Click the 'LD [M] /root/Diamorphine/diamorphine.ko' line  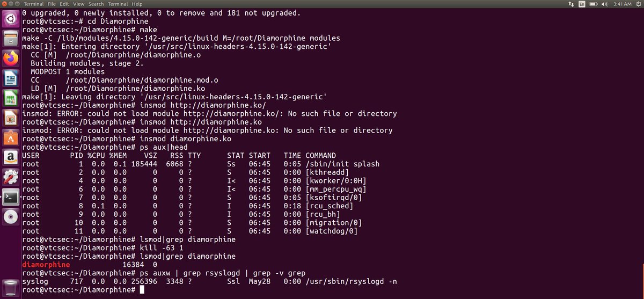(118, 89)
